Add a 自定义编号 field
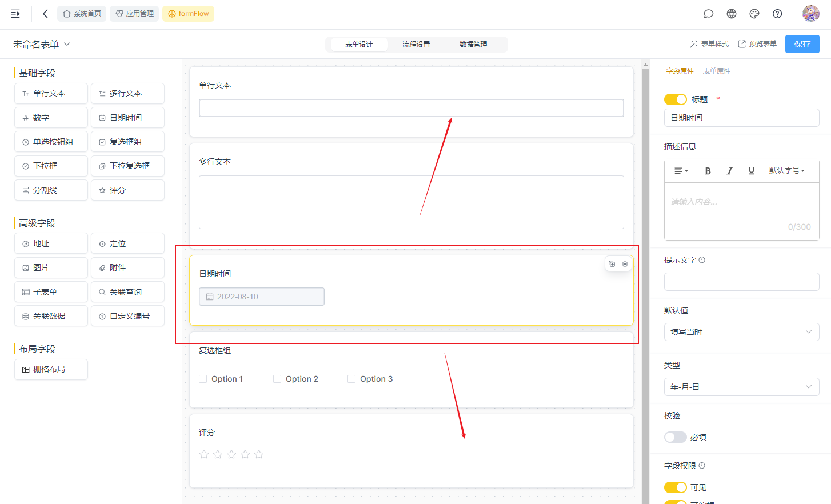Screen dimensions: 831x504 tap(127, 316)
